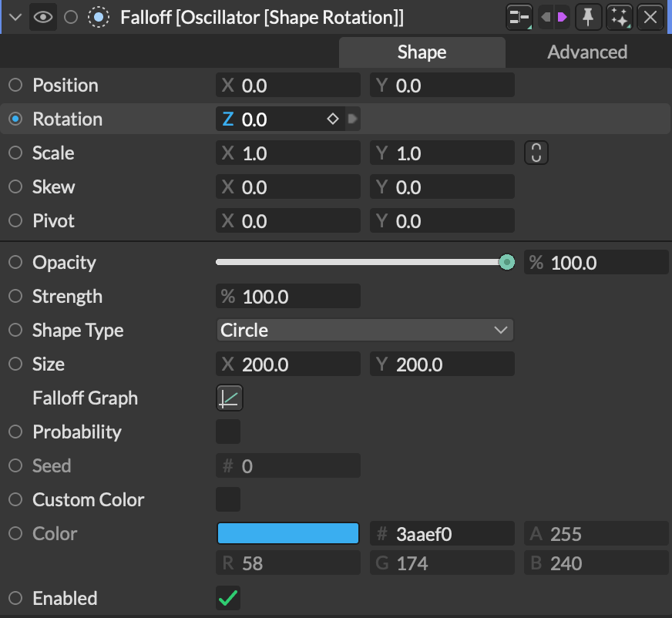The width and height of the screenshot is (672, 618).
Task: Collapse the Falloff panel using header chevron
Action: tap(13, 17)
